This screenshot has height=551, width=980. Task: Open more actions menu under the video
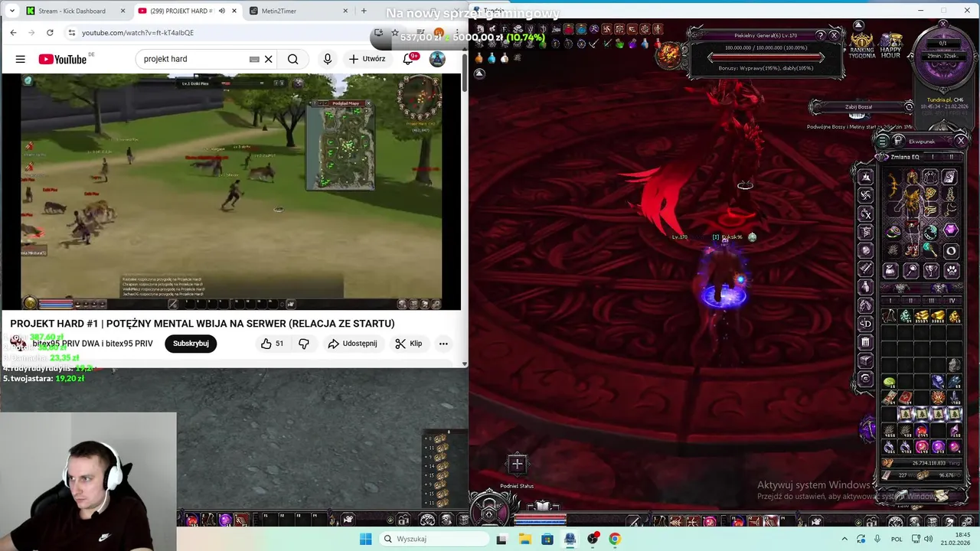(443, 344)
